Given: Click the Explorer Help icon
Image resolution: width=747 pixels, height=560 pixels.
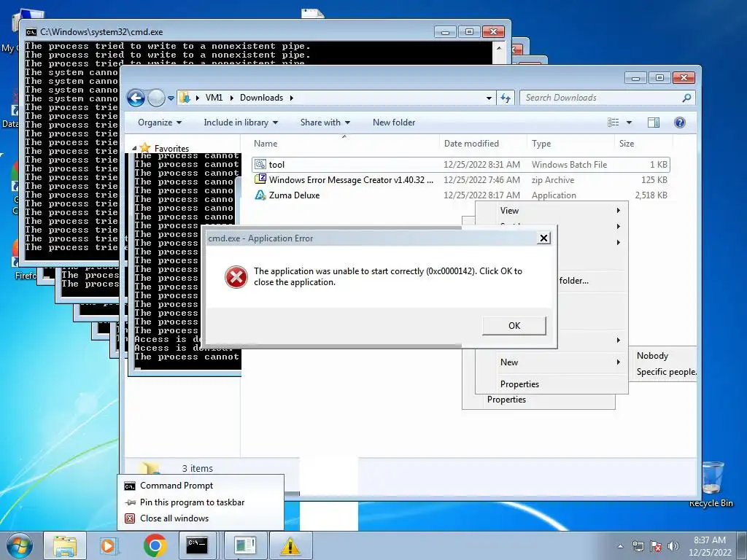Looking at the screenshot, I should pyautogui.click(x=680, y=122).
